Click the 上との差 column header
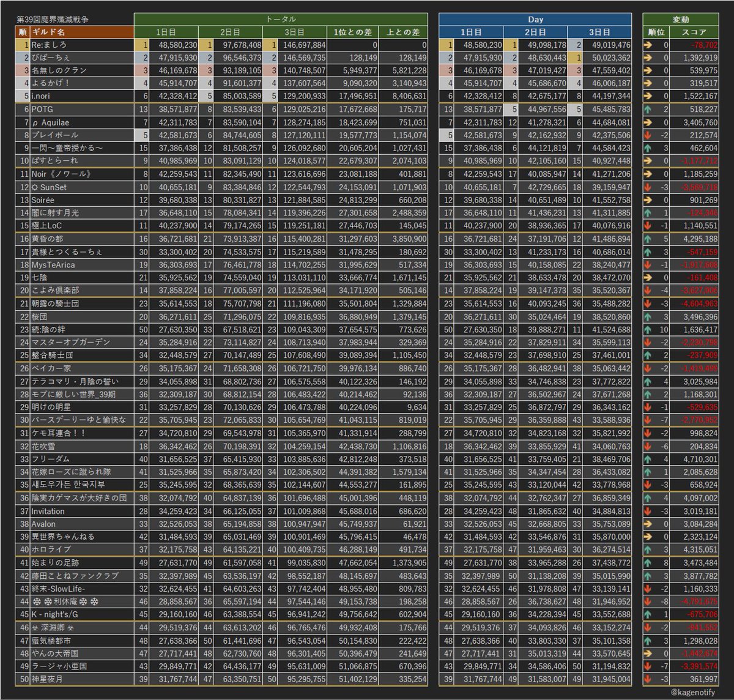Image resolution: width=734 pixels, height=700 pixels. coord(404,32)
